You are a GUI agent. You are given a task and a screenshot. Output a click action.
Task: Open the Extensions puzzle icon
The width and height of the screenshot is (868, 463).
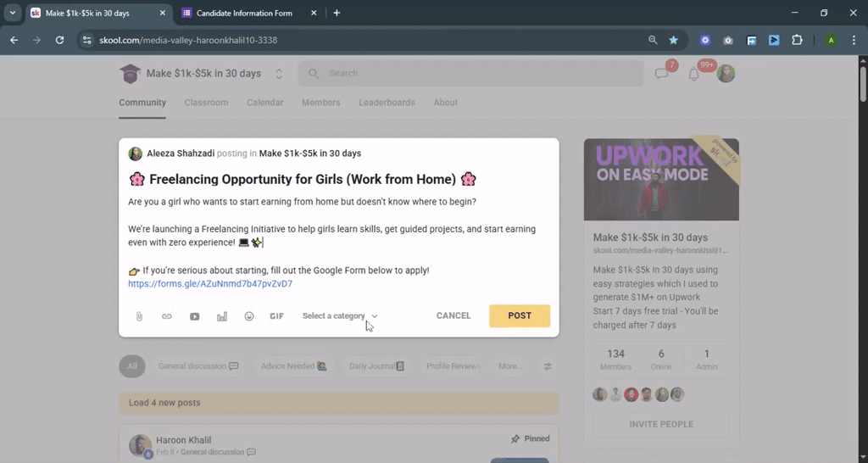(797, 40)
